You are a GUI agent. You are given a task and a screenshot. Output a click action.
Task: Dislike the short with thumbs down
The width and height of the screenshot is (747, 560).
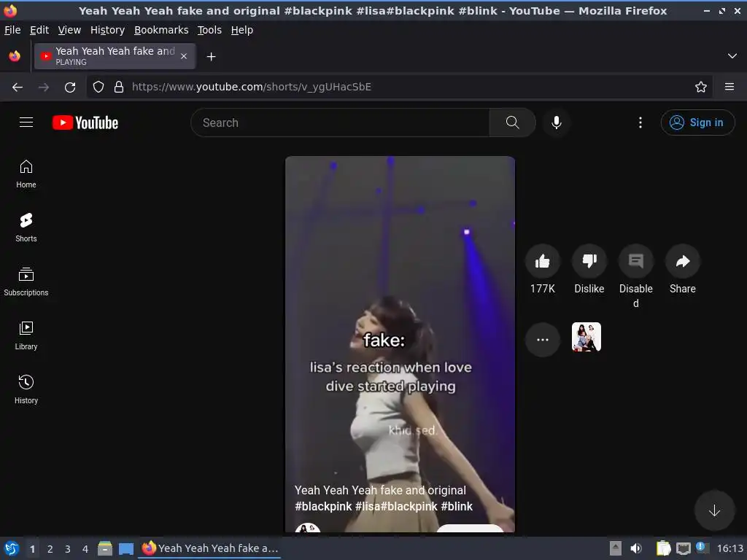[x=589, y=261]
